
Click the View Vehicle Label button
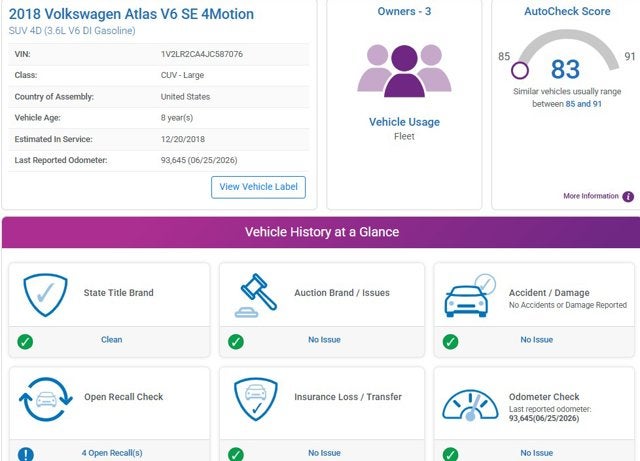pos(258,187)
